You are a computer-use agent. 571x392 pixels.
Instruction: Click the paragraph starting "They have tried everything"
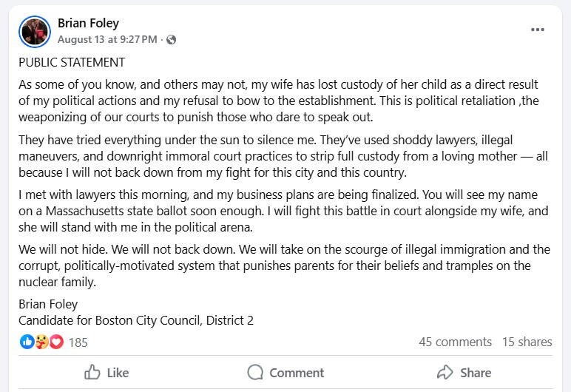pyautogui.click(x=283, y=156)
